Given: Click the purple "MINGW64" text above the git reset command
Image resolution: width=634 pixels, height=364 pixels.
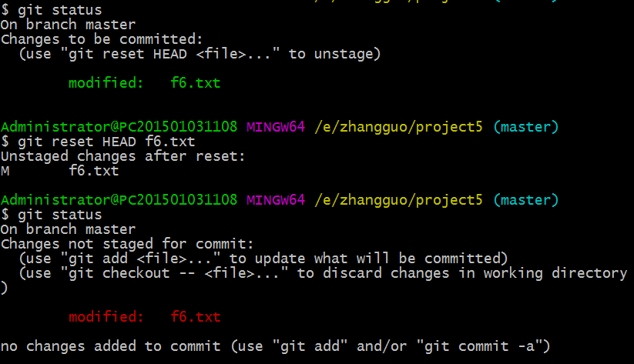Looking at the screenshot, I should click(277, 127).
